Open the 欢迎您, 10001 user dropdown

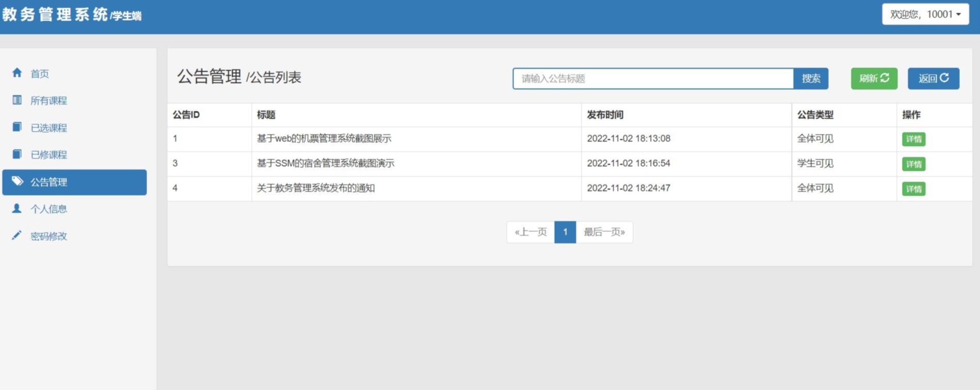pos(925,14)
